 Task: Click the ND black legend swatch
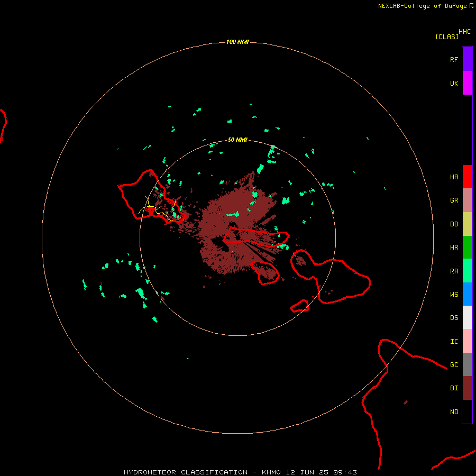click(x=467, y=411)
